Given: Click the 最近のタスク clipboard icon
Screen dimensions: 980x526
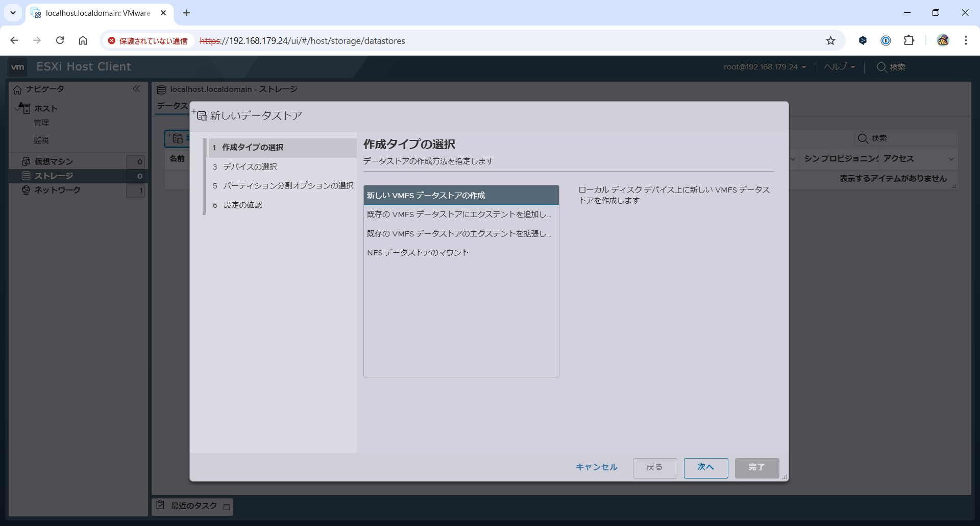Looking at the screenshot, I should [161, 505].
